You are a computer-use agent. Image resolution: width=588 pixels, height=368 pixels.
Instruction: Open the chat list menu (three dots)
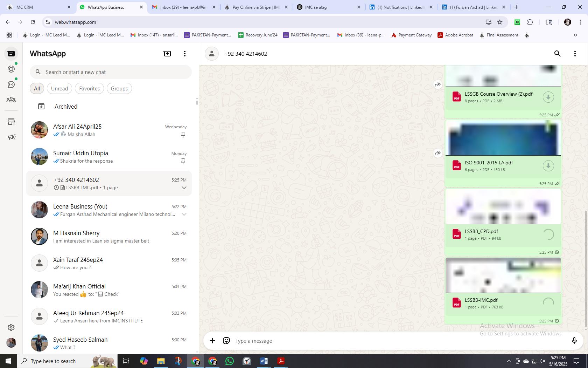tap(185, 54)
